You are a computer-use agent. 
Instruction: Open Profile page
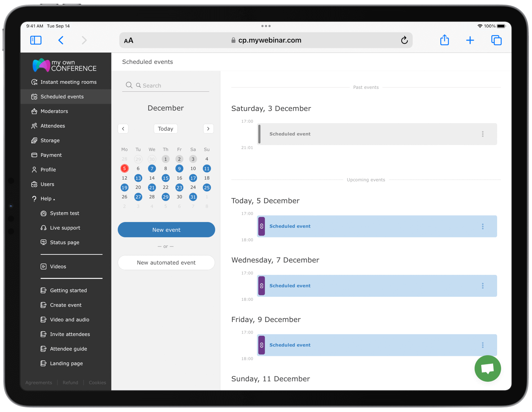[x=66, y=169]
